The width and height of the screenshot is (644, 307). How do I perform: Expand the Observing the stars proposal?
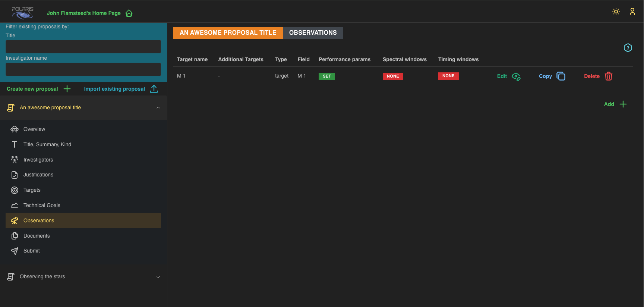click(x=158, y=277)
